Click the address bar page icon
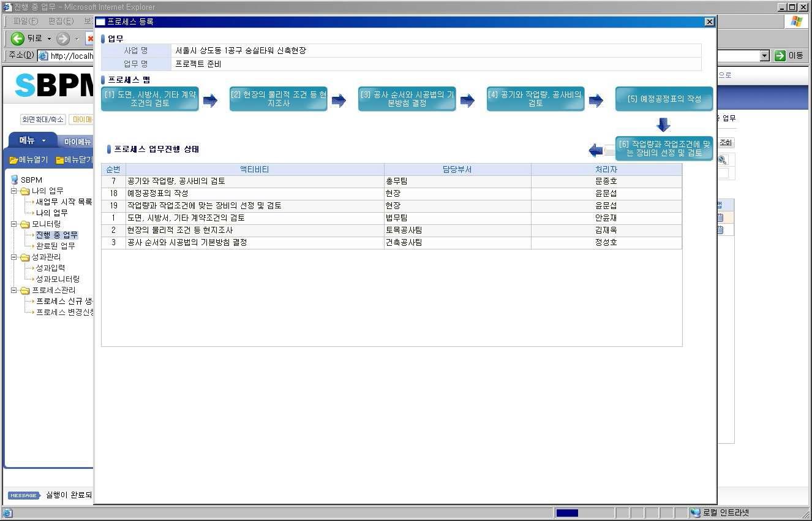The width and height of the screenshot is (812, 521). click(x=43, y=56)
